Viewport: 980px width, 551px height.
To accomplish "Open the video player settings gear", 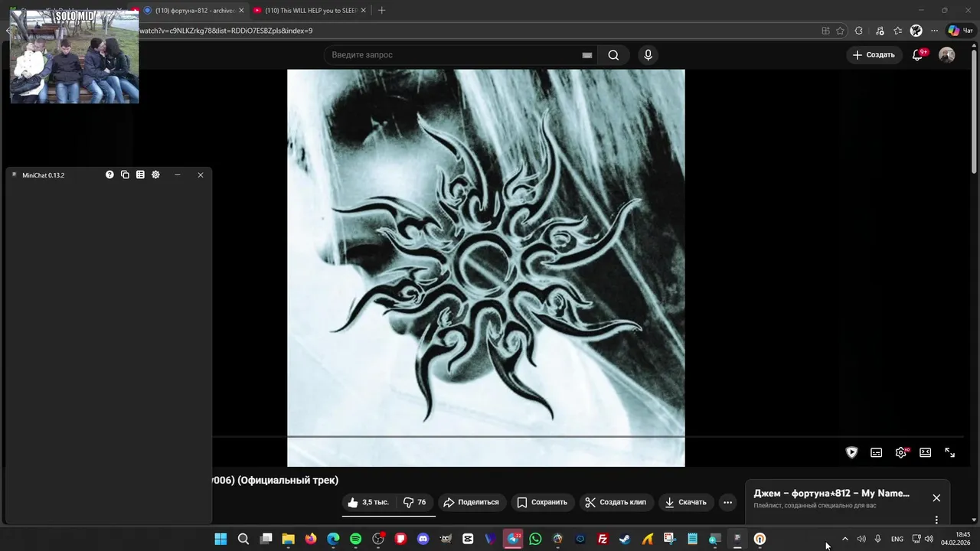I will click(901, 452).
